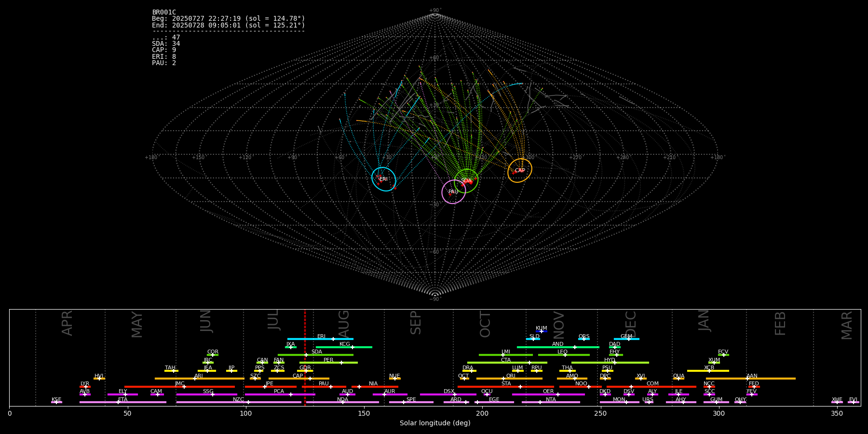Click the PER shower bar in timeline
Image resolution: width=868 pixels, height=434 pixels.
coord(328,363)
